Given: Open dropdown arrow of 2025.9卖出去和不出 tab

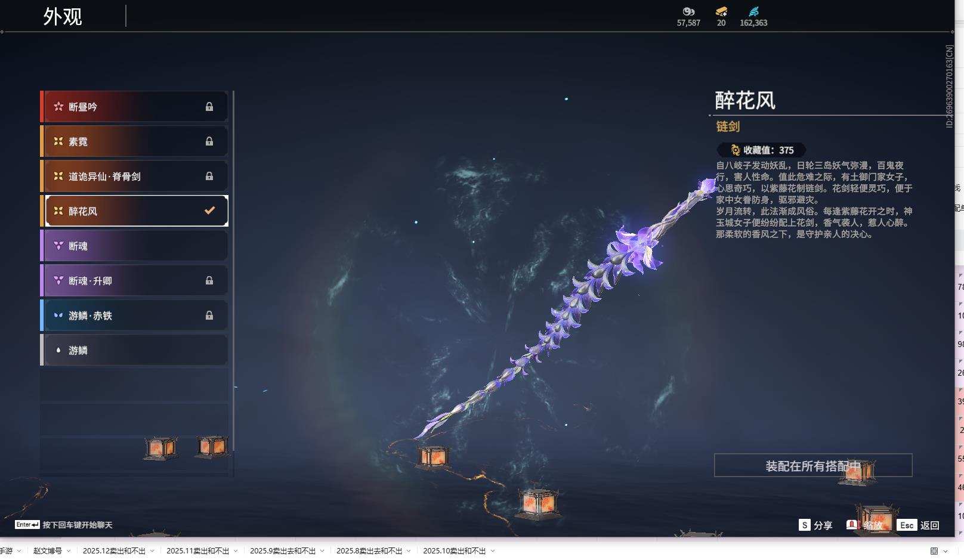Looking at the screenshot, I should click(x=322, y=551).
